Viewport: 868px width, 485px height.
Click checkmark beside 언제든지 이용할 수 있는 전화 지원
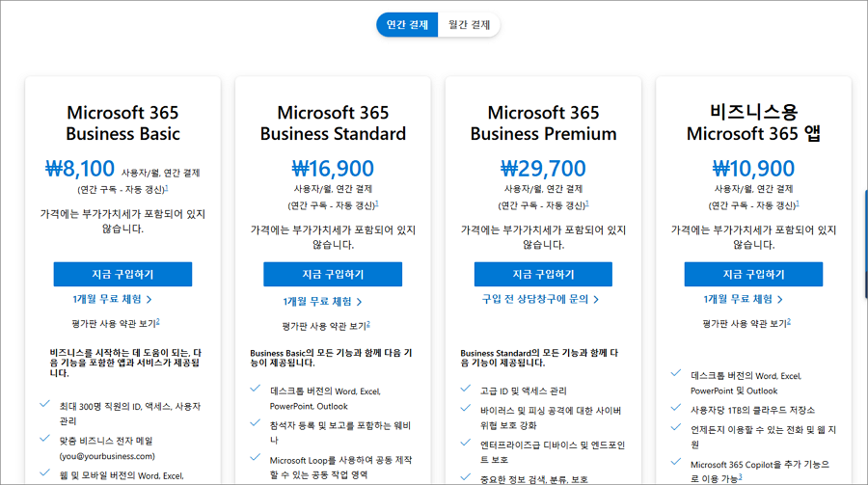tap(676, 427)
